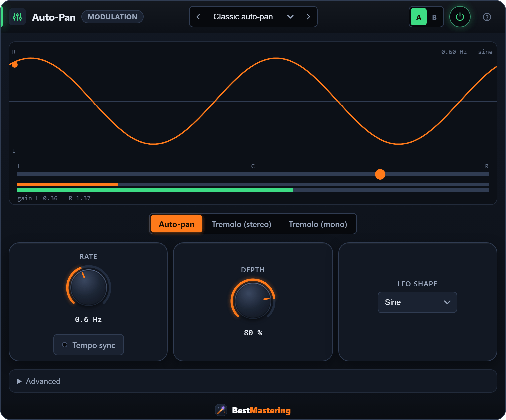Viewport: 506px width, 420px height.
Task: Switch to Tremolo (mono) mode
Action: click(x=318, y=224)
